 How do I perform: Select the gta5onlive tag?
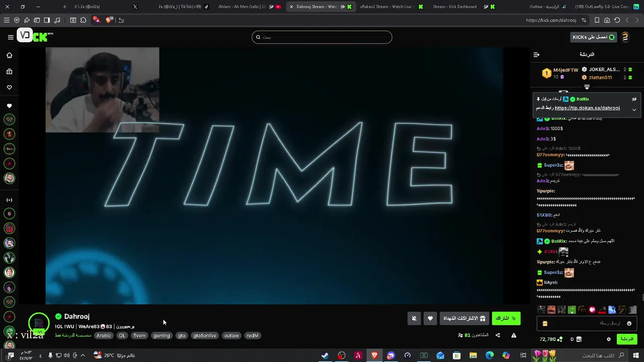[205, 335]
